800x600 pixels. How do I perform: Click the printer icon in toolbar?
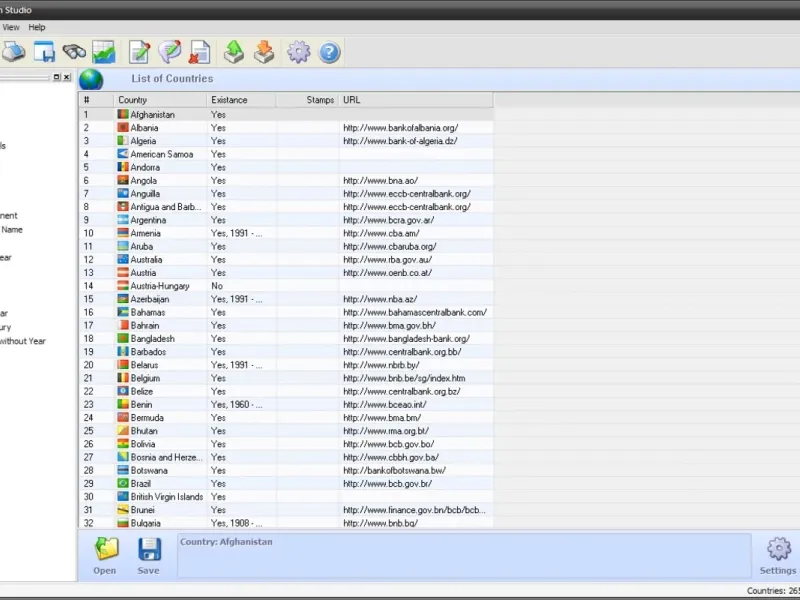pyautogui.click(x=13, y=52)
